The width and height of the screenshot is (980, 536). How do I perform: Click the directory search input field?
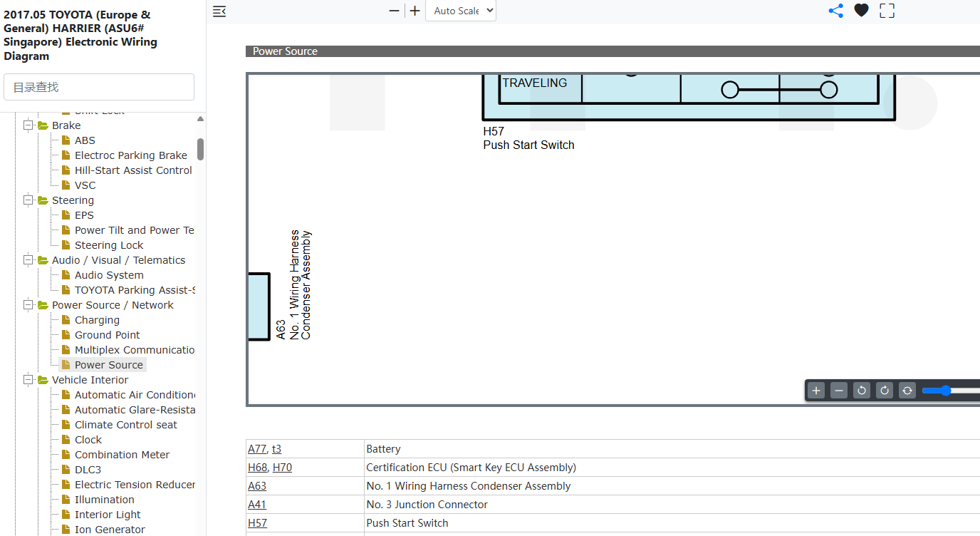point(99,87)
